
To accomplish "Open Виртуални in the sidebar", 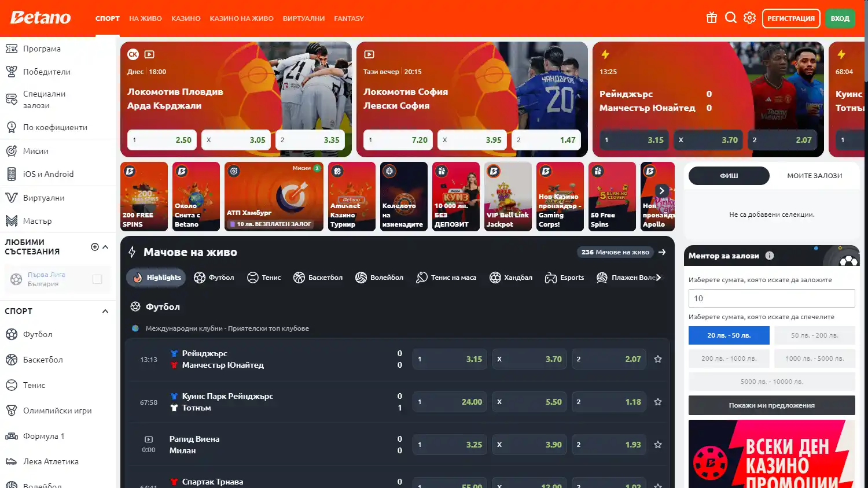I will 58,198.
